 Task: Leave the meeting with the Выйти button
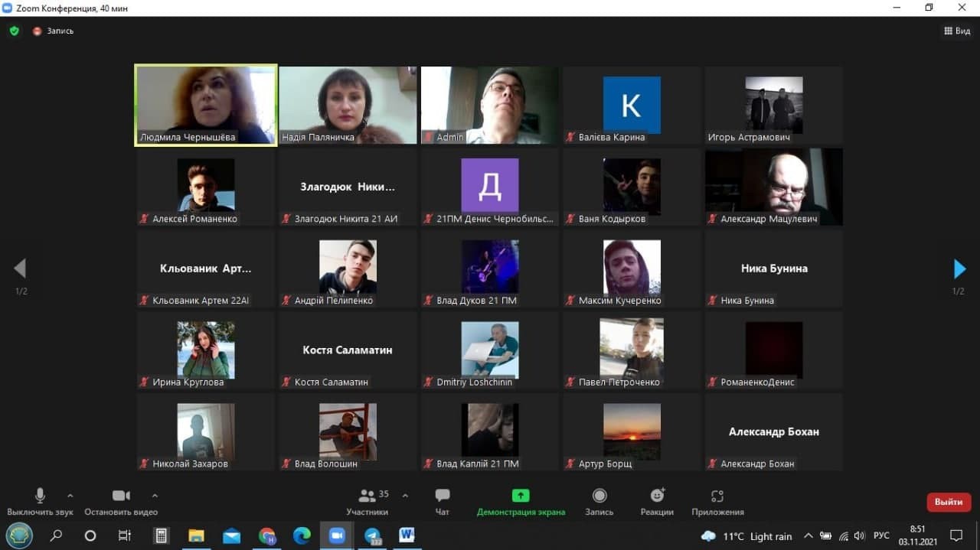[949, 502]
